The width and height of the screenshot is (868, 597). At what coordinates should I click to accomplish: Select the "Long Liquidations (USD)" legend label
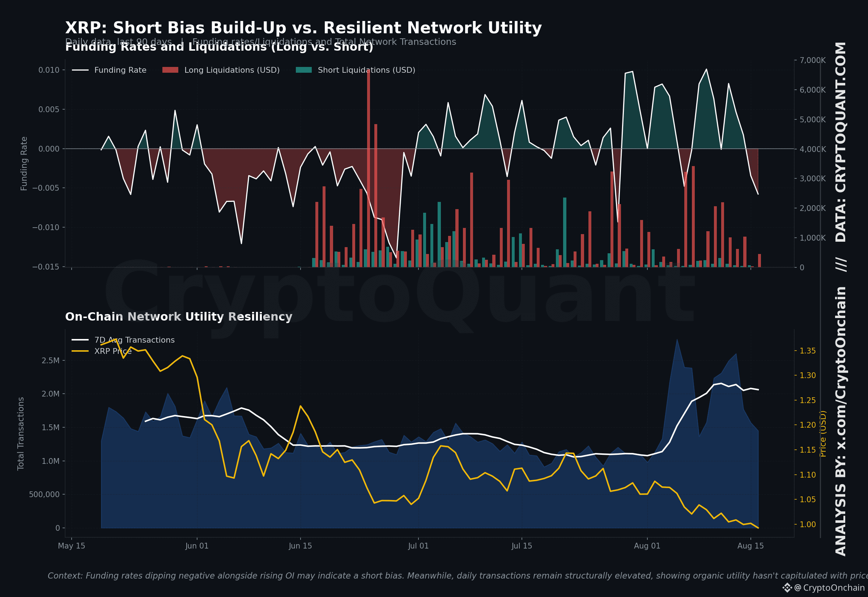point(232,70)
